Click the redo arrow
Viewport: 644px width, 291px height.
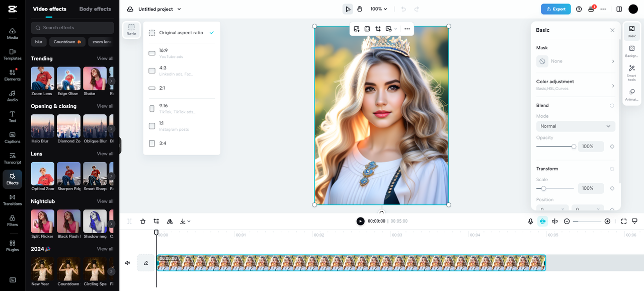(417, 9)
